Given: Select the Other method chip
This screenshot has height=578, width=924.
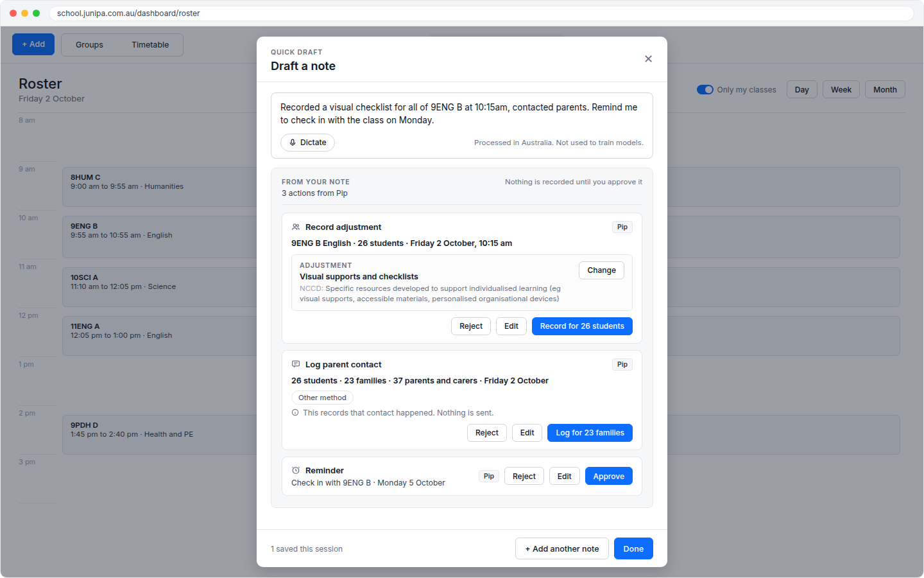Looking at the screenshot, I should (x=322, y=398).
